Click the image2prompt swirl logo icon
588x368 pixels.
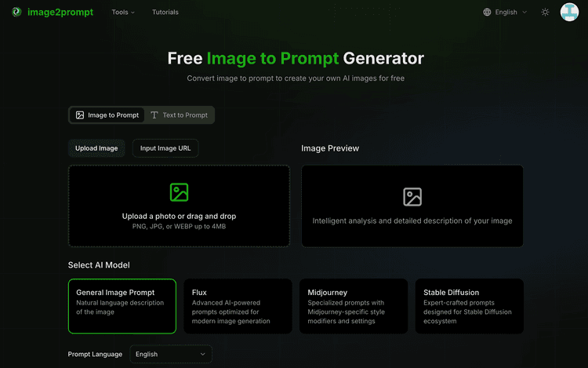click(16, 12)
